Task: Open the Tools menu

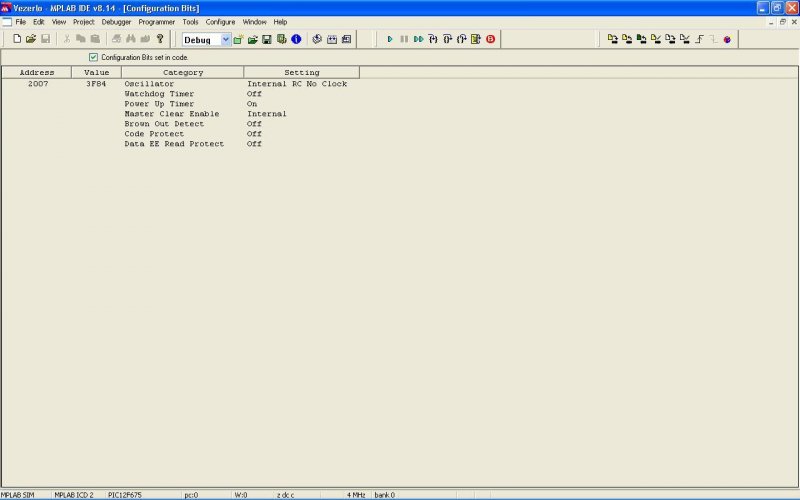Action: tap(190, 22)
